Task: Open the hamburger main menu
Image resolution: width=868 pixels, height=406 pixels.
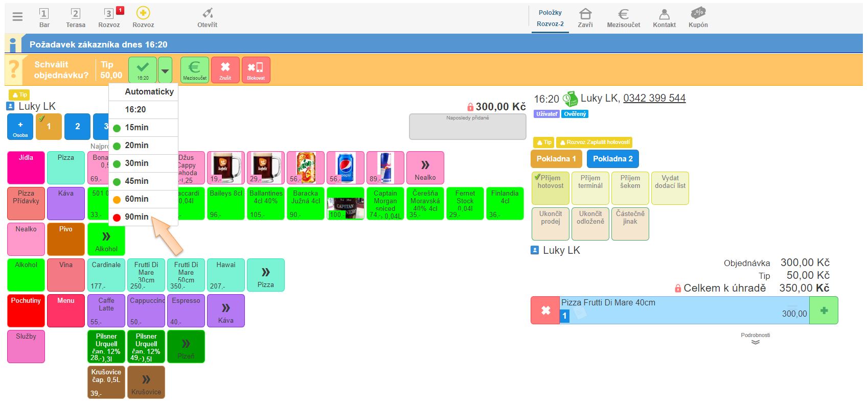Action: tap(17, 17)
